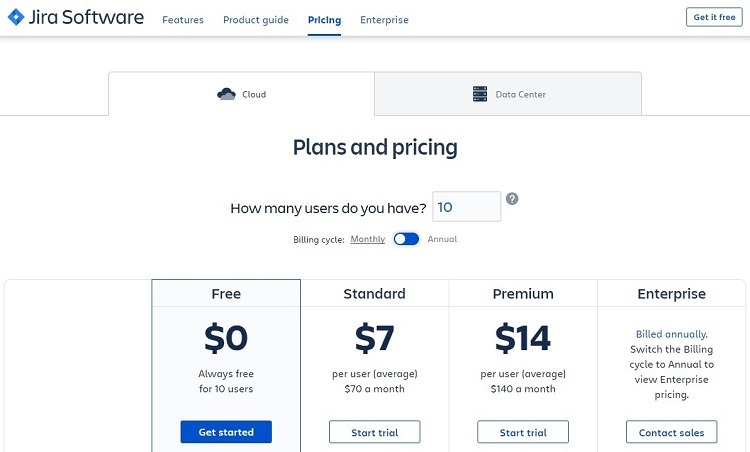Open the Product guide navigation item
This screenshot has width=750, height=452.
[x=256, y=20]
